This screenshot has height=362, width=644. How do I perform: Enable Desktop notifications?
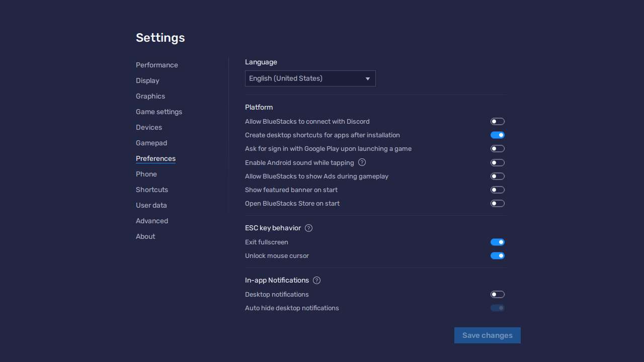click(497, 294)
